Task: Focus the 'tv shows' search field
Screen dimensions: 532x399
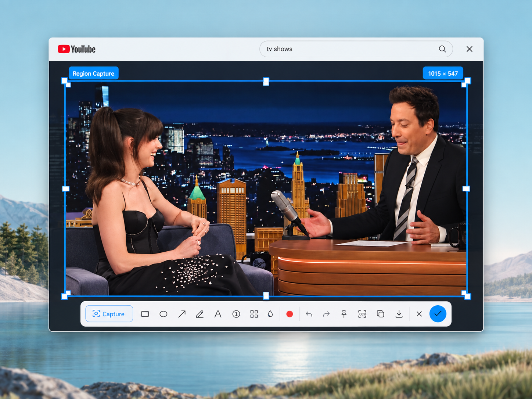Action: pyautogui.click(x=356, y=49)
